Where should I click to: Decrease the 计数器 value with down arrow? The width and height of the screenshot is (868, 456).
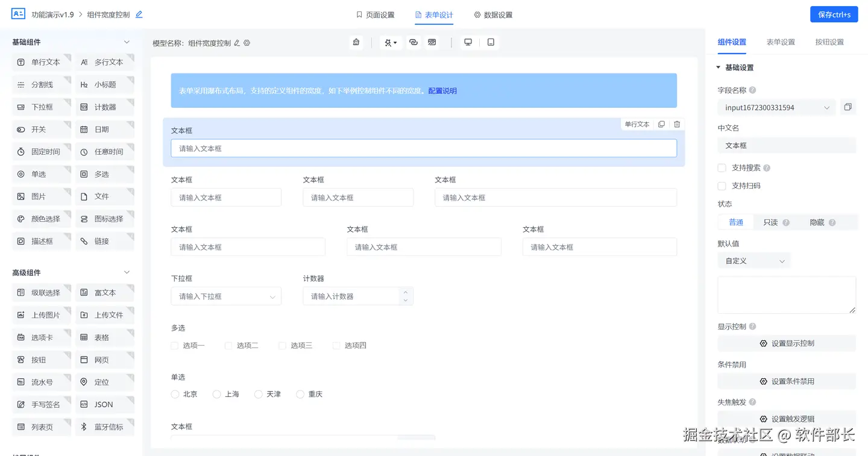click(x=405, y=301)
